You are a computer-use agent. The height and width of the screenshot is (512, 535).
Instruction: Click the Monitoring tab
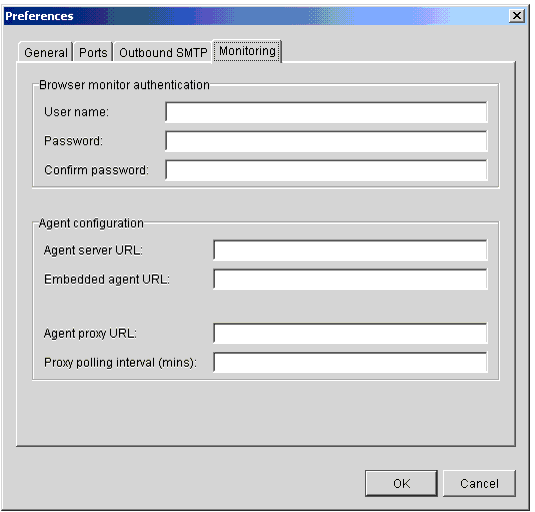(x=247, y=51)
